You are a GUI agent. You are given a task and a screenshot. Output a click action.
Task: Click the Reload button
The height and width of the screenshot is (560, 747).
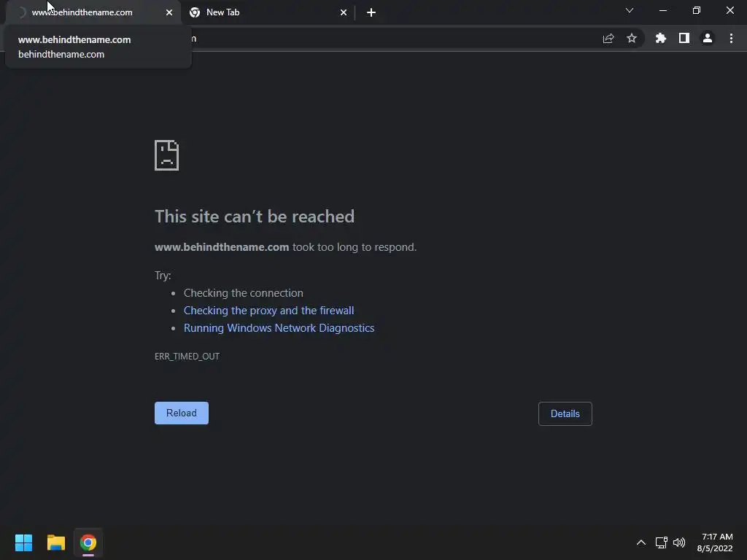(x=182, y=413)
